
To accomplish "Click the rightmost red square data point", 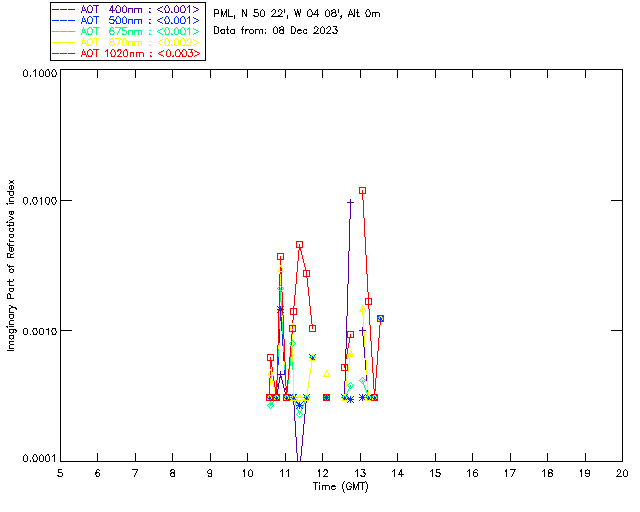I will pos(380,318).
